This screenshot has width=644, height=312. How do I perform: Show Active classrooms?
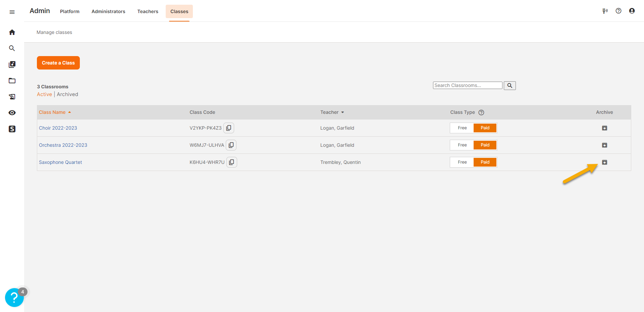(44, 94)
